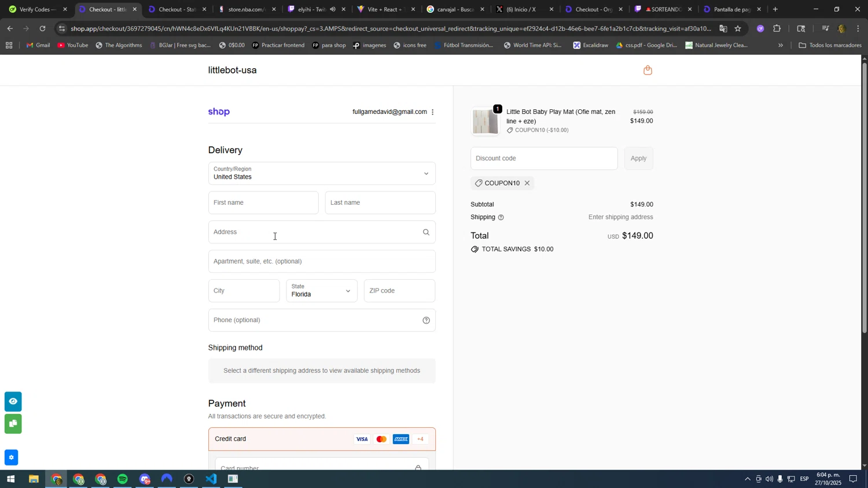The width and height of the screenshot is (868, 488).
Task: Expand the hidden bookmarks chevron
Action: [781, 45]
